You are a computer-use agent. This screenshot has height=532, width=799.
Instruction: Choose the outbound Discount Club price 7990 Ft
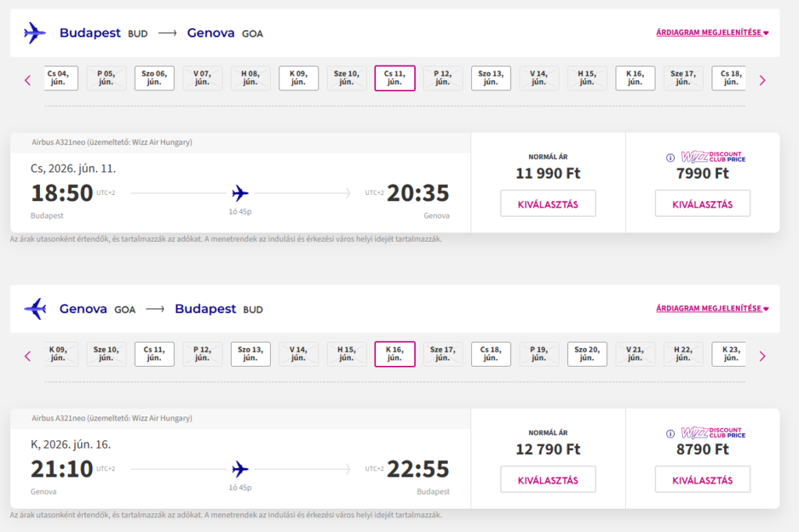[x=702, y=204]
